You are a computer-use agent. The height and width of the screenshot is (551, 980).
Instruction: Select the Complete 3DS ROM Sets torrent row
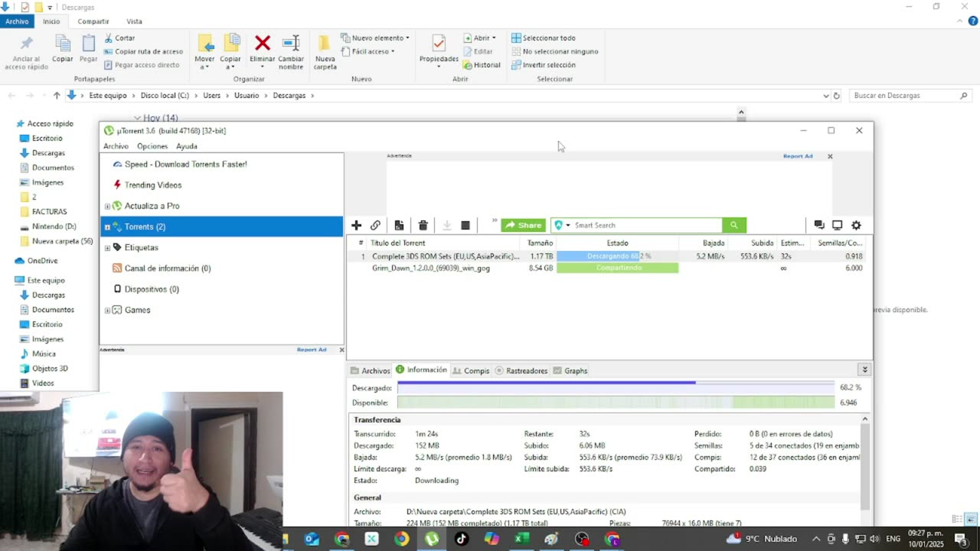click(x=609, y=256)
